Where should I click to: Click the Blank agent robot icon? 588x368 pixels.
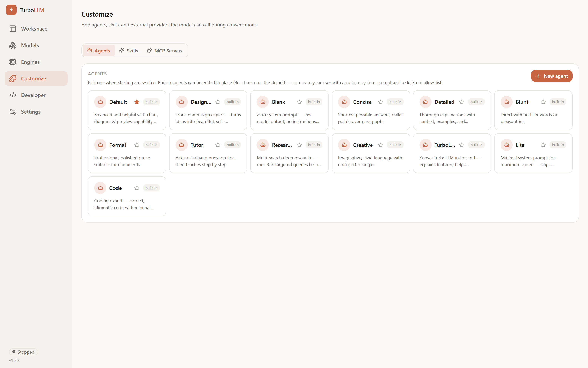263,102
